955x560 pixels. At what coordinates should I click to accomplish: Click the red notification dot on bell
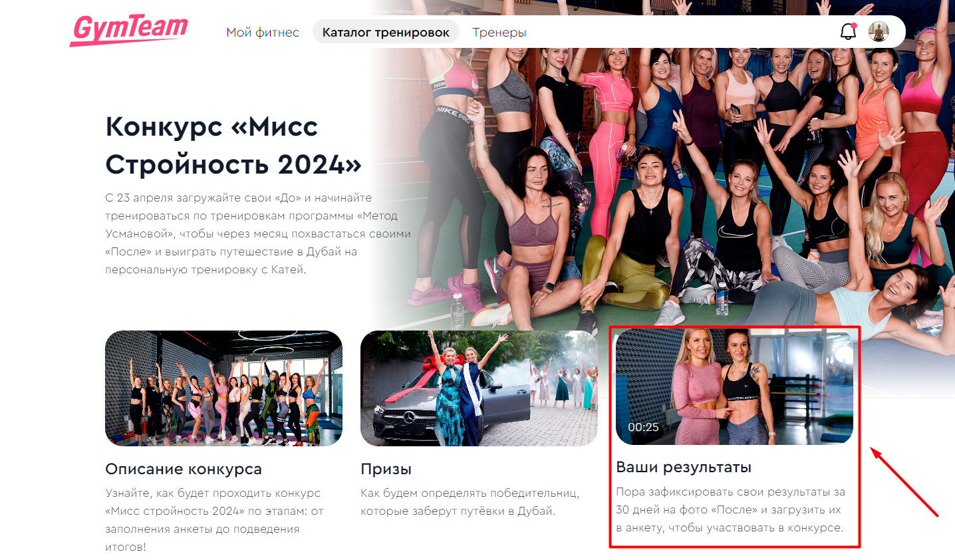click(854, 25)
